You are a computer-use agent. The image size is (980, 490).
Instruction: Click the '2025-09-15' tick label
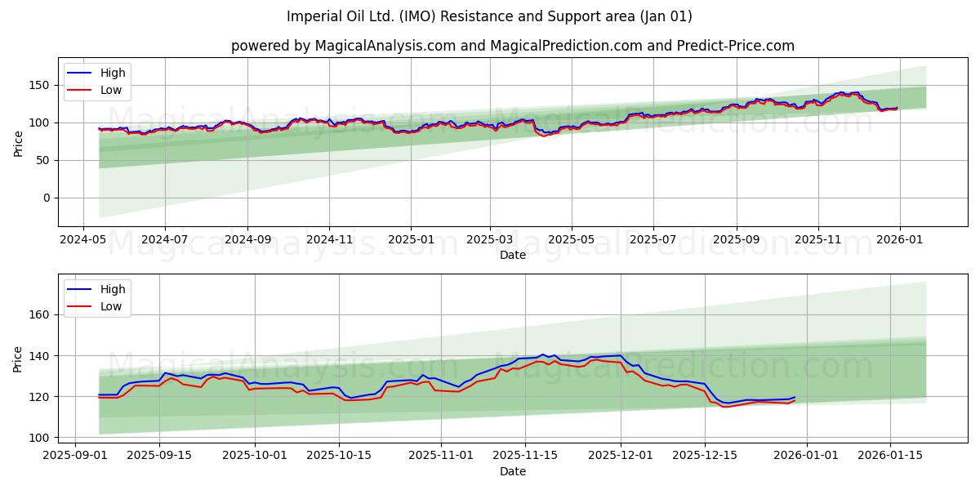(x=158, y=457)
